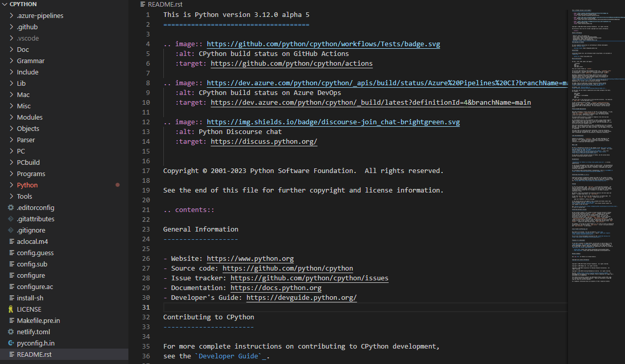Viewport: 625px width, 364px height.
Task: Follow the discuss.python.org link
Action: 264,142
